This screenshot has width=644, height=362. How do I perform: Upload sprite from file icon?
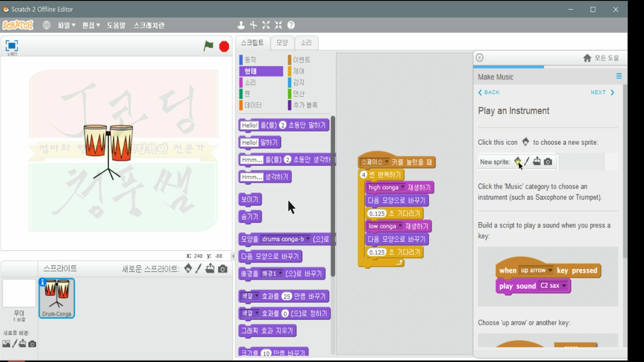coord(210,268)
